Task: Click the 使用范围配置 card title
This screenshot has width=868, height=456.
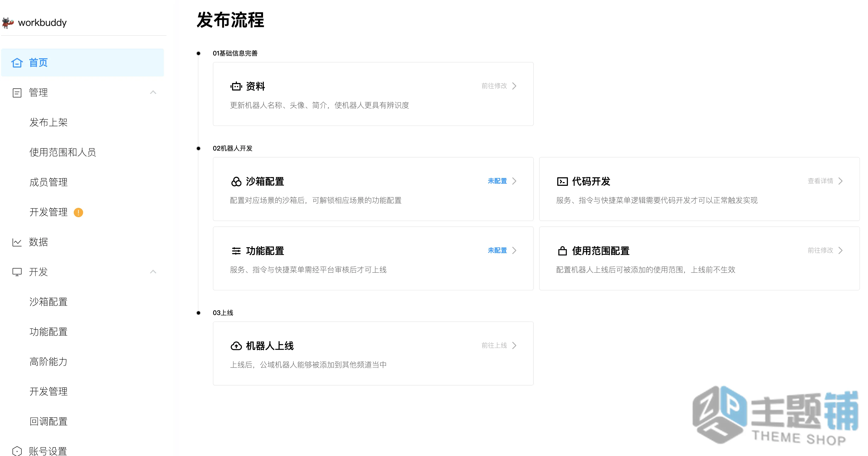Action: tap(601, 251)
